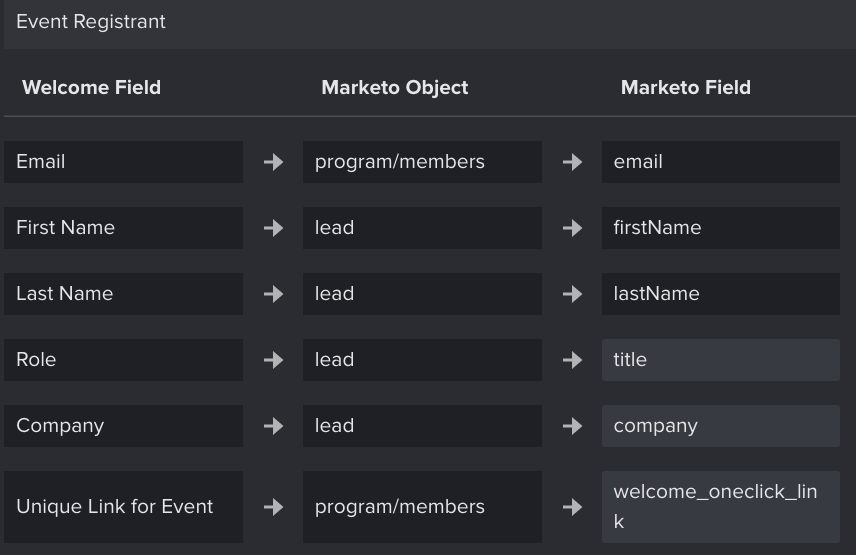The height and width of the screenshot is (555, 856).
Task: Click the arrow pointing to company field
Action: 572,426
